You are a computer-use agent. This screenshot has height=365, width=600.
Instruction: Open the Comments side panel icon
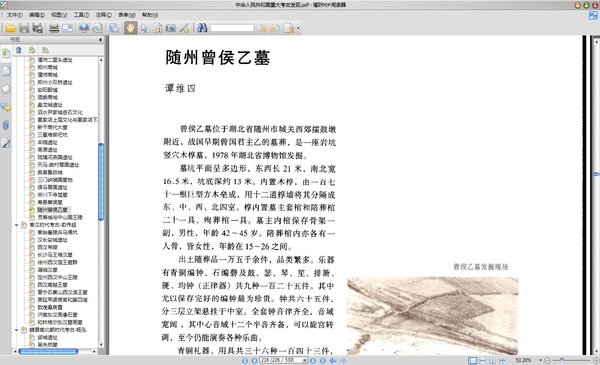[x=6, y=107]
